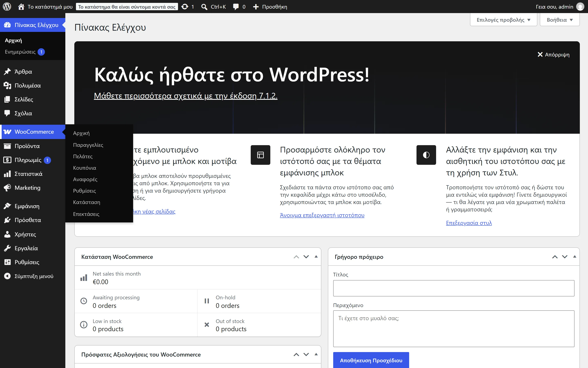The image size is (588, 368).
Task: Open Out of stock 0 products
Action: (259, 325)
